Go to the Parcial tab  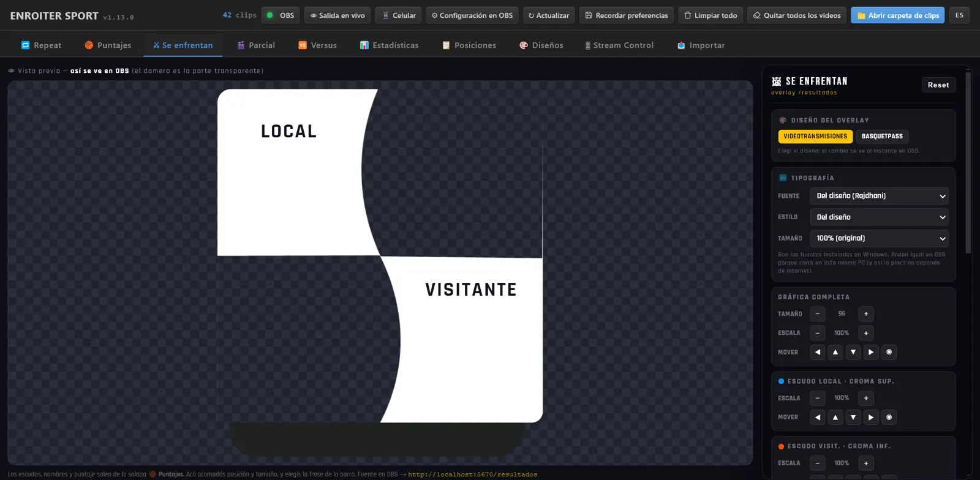click(x=256, y=45)
